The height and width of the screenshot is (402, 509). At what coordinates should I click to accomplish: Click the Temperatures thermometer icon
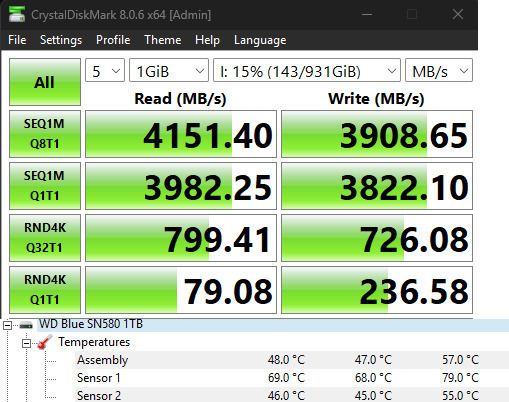(44, 342)
